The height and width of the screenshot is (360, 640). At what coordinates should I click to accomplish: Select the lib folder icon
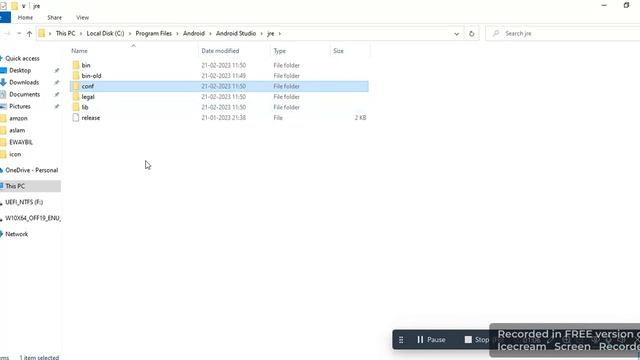pyautogui.click(x=76, y=107)
